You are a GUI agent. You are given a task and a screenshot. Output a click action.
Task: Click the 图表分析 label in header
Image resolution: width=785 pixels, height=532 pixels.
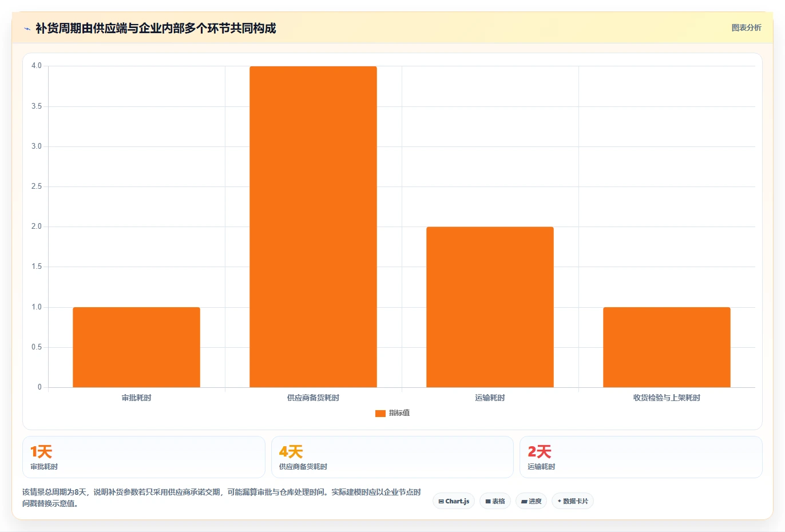click(x=746, y=27)
